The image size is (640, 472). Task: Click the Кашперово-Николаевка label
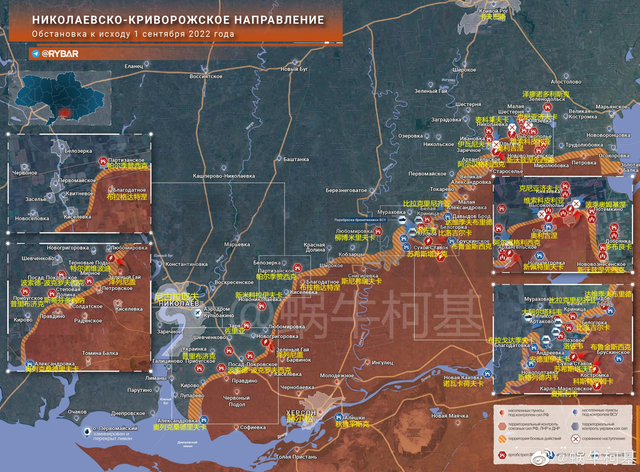[224, 176]
